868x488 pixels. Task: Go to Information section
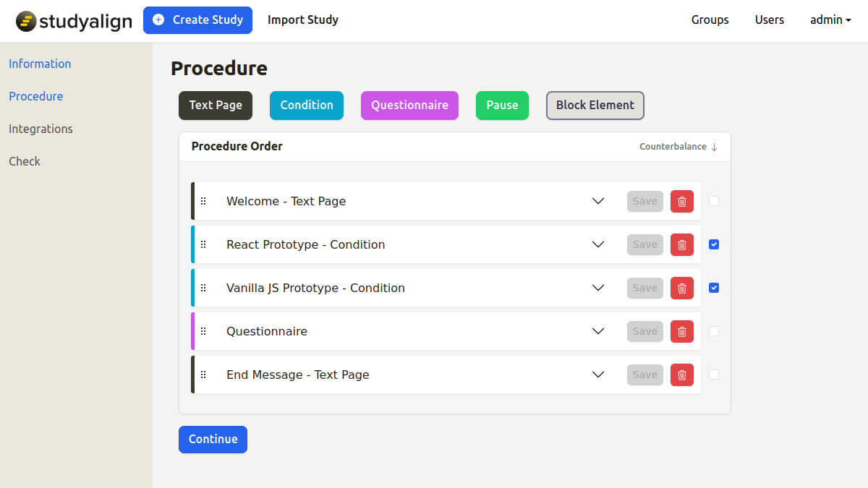tap(40, 64)
